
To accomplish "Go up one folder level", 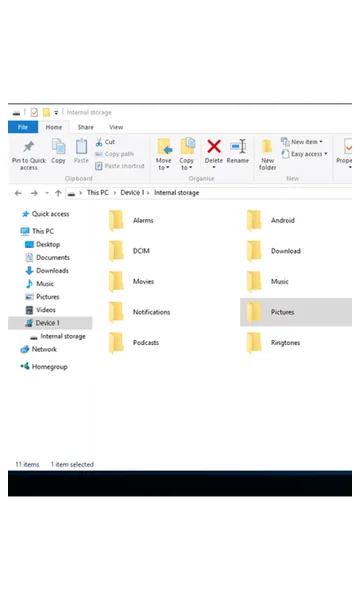I will coord(58,193).
